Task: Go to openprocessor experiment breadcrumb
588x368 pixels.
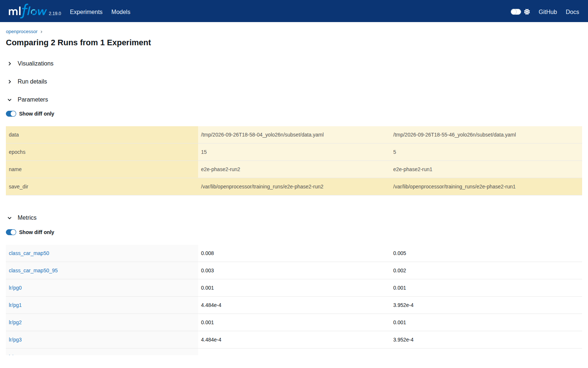Action: (x=22, y=32)
